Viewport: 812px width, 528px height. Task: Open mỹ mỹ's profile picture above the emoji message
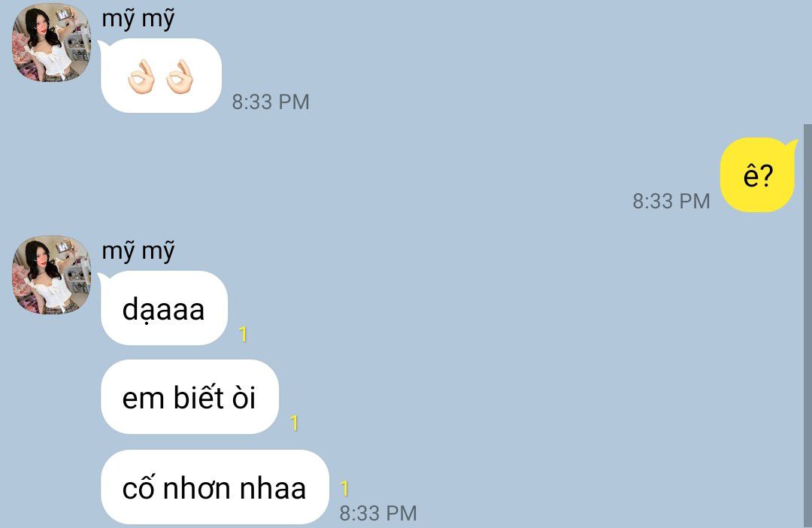coord(51,42)
